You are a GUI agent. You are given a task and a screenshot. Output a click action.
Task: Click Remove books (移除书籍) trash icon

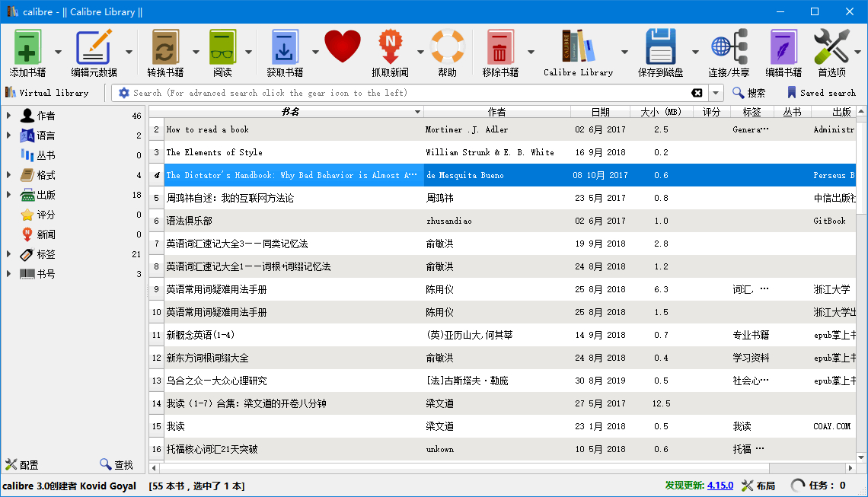click(499, 48)
